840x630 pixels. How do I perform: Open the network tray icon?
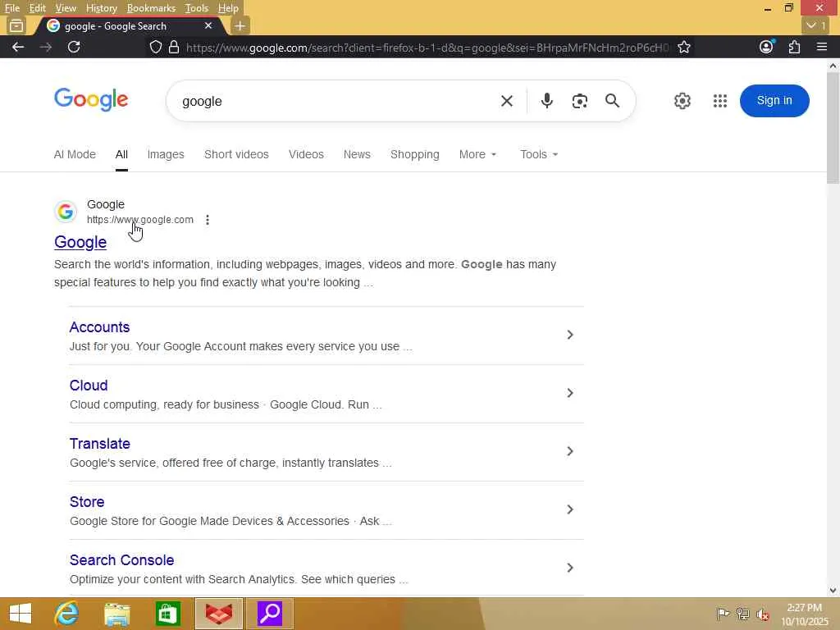click(x=742, y=614)
